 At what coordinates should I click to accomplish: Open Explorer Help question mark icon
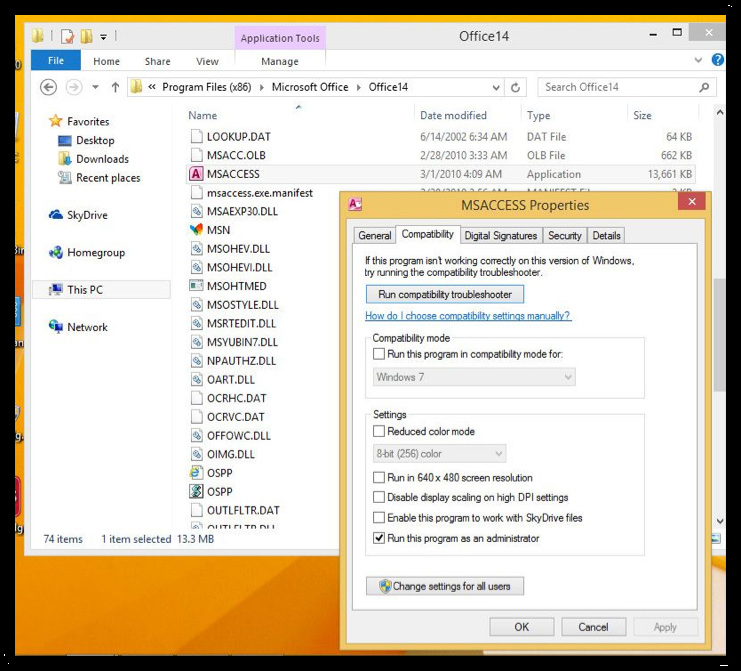(717, 60)
